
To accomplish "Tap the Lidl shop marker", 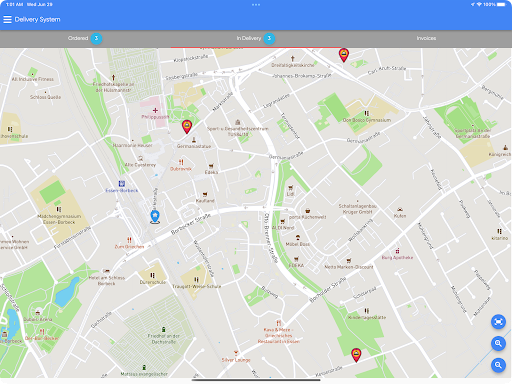I will [x=290, y=188].
